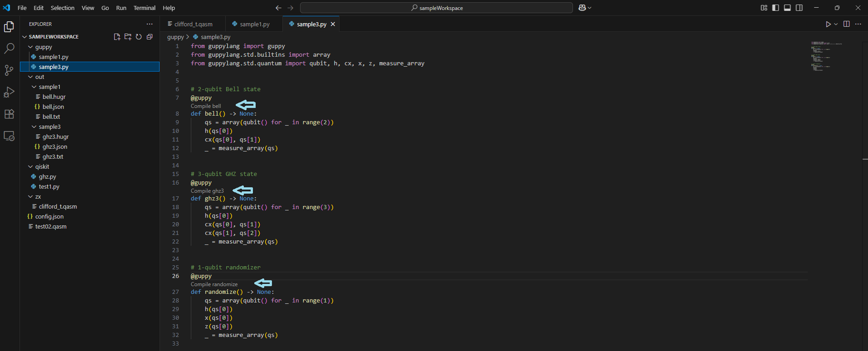Split the editor to the right
The width and height of the screenshot is (868, 351).
[846, 24]
